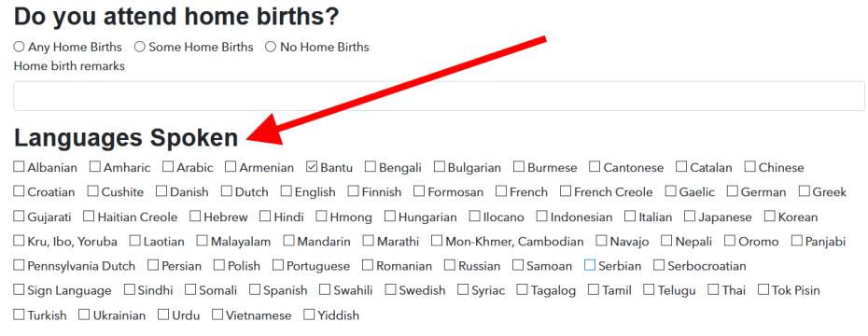Check the Albanian language checkbox
The image size is (868, 336).
tap(19, 167)
